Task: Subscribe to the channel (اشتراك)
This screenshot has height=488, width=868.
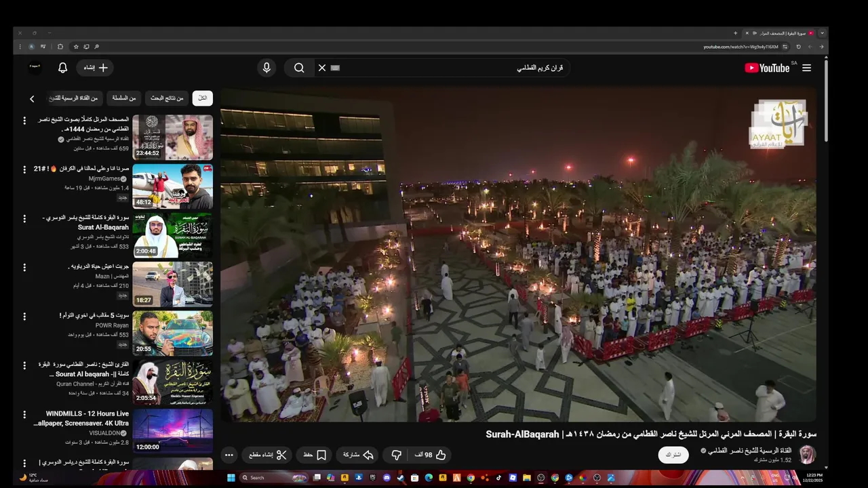Action: [x=673, y=455]
